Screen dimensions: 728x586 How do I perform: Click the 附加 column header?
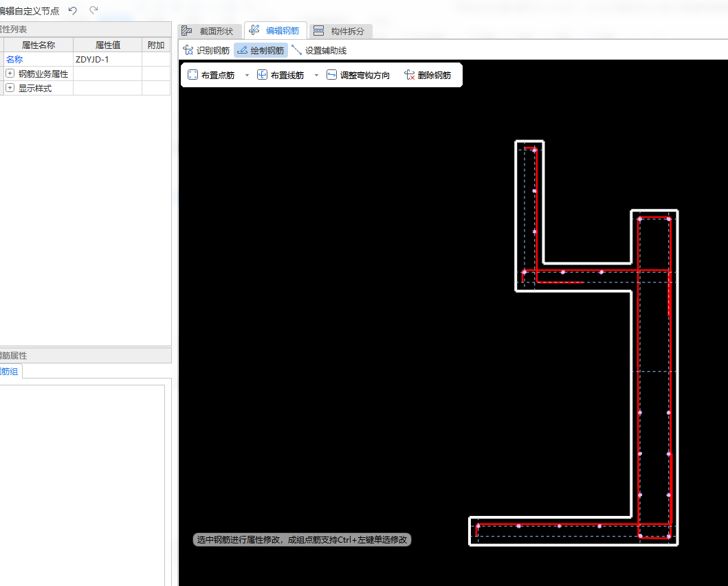(156, 45)
